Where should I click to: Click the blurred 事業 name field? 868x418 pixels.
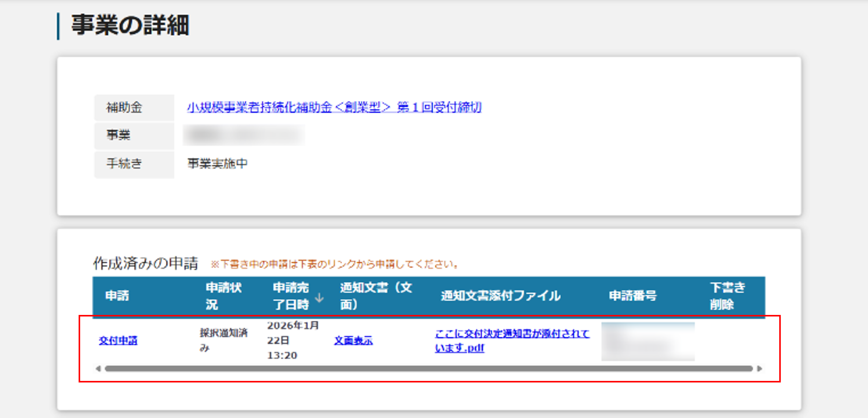tap(244, 135)
